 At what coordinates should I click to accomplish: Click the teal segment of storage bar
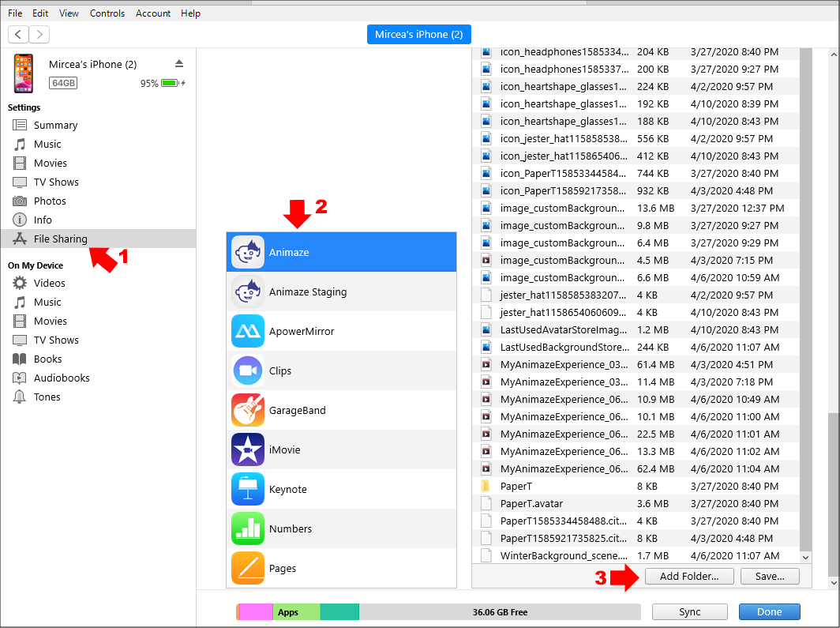click(x=339, y=611)
